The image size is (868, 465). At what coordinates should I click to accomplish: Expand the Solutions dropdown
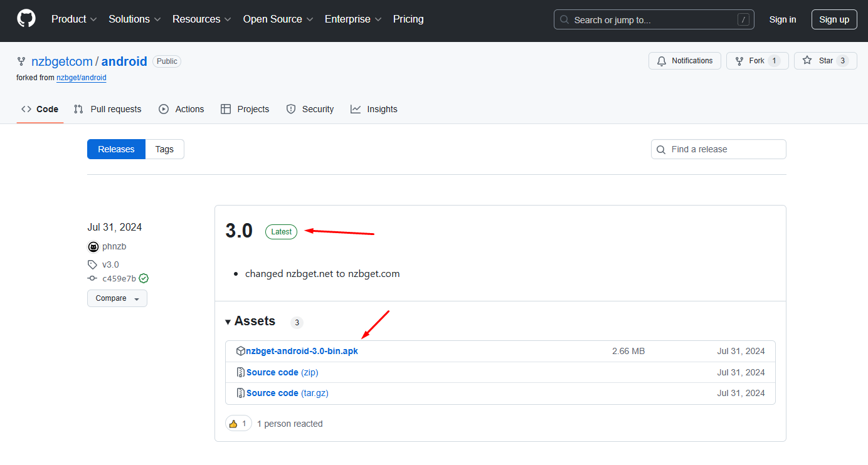[135, 19]
